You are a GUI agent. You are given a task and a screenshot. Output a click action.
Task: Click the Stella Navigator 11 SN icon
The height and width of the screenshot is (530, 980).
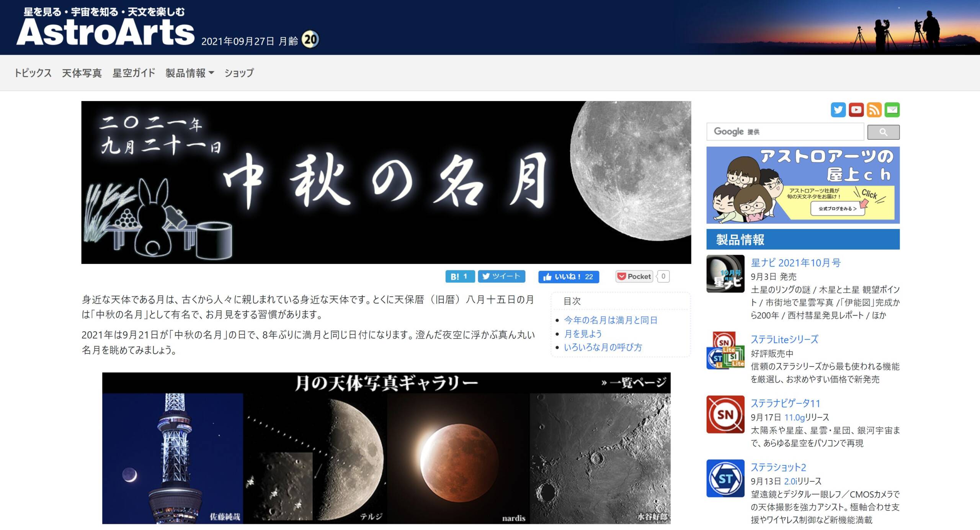[x=725, y=414]
